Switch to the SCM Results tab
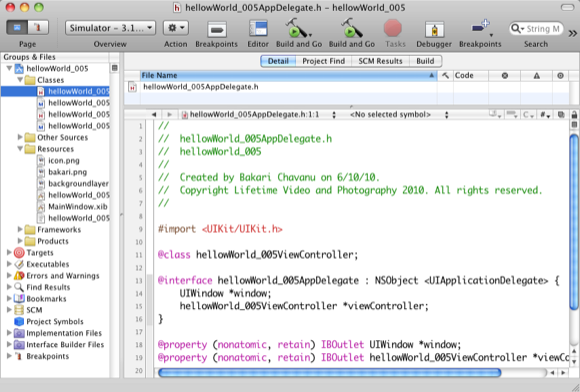Screen dimensions: 580x392 pos(380,61)
